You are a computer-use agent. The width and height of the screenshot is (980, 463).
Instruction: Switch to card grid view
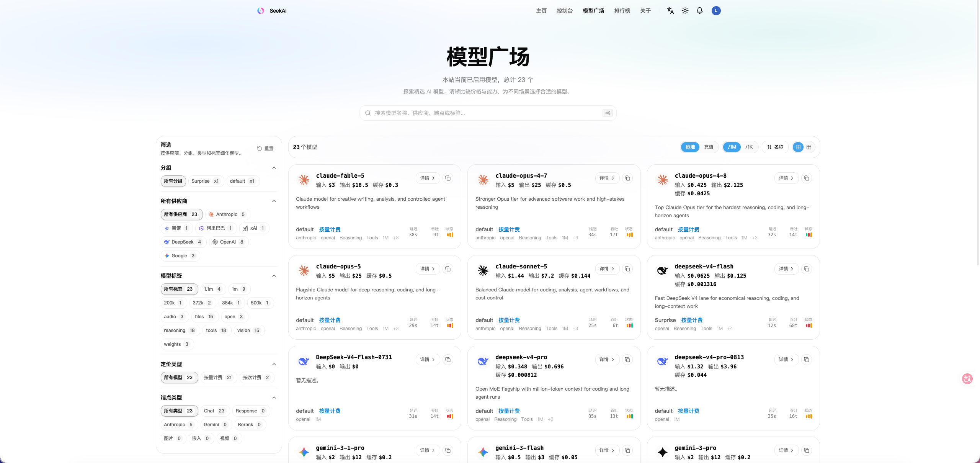pyautogui.click(x=798, y=147)
